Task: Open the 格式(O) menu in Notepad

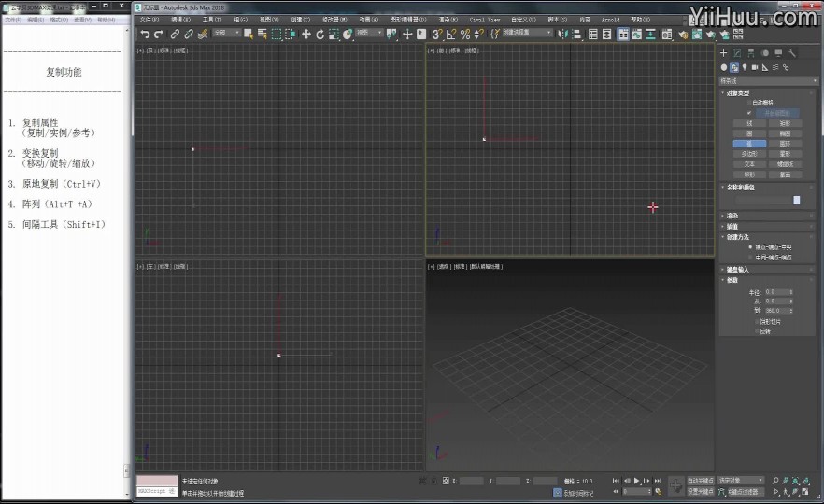Action: coord(59,20)
